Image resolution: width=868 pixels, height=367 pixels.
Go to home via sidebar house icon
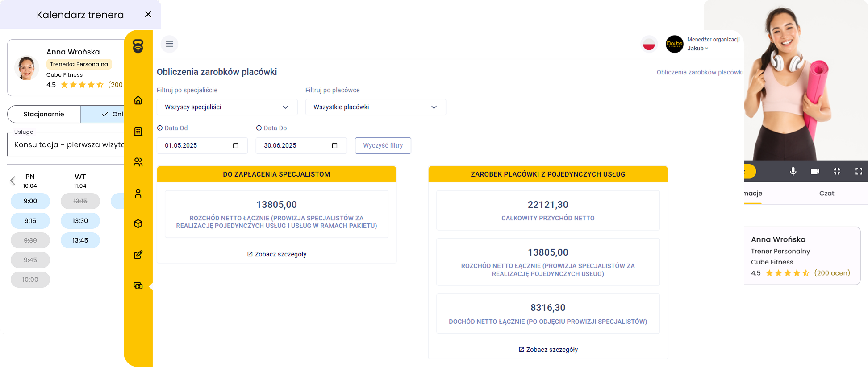click(x=138, y=100)
